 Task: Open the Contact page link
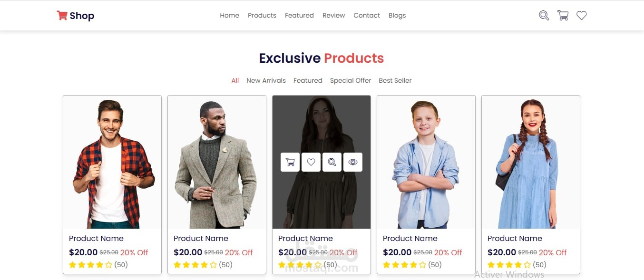tap(367, 16)
